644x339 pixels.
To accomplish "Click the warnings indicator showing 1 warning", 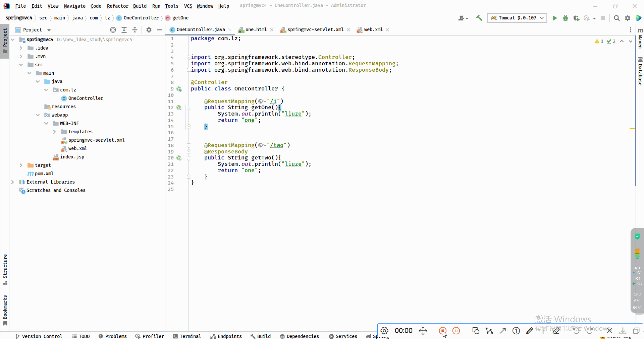I will coord(599,41).
